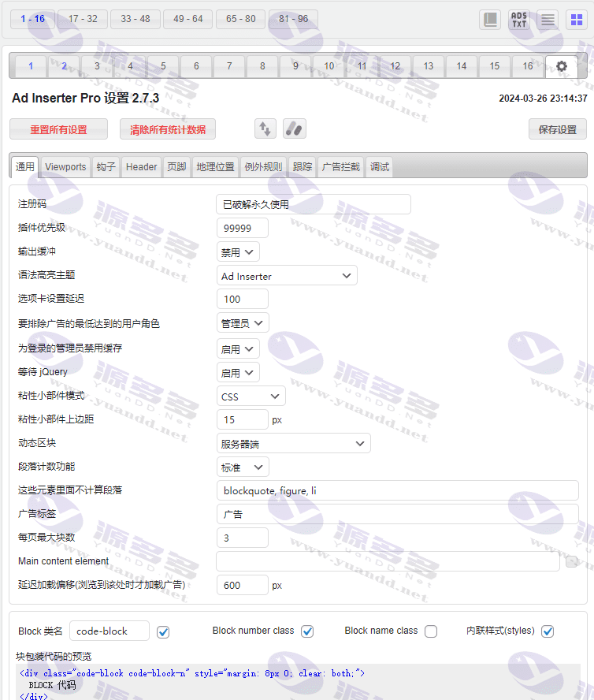Click the small button next to Main content element
Image resolution: width=594 pixels, height=700 pixels.
pyautogui.click(x=571, y=561)
